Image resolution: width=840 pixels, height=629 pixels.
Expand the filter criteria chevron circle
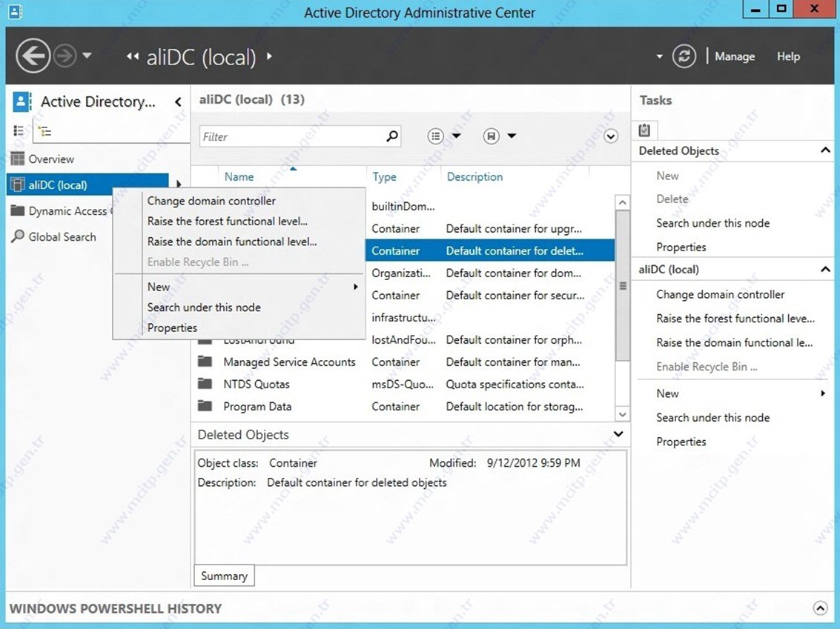tap(611, 136)
